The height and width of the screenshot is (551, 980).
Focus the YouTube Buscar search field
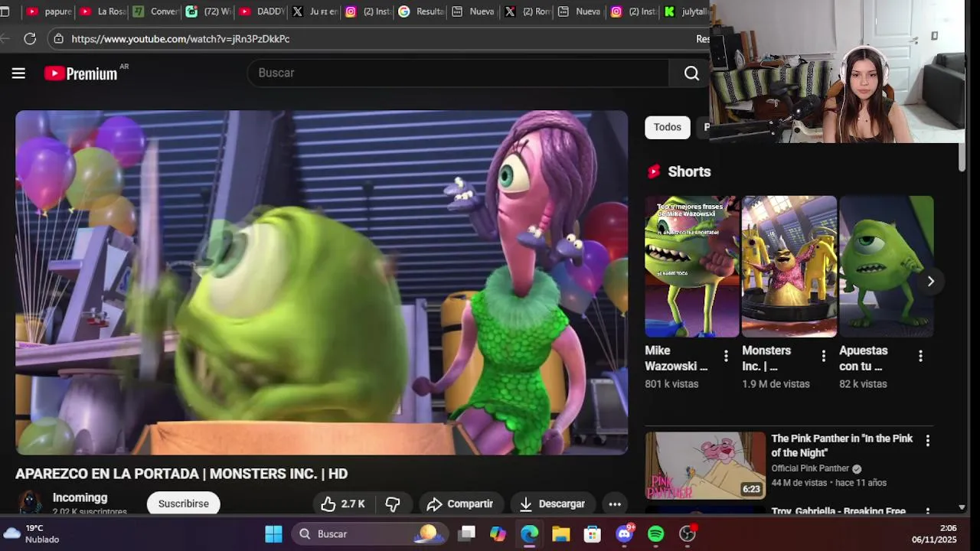pyautogui.click(x=458, y=73)
